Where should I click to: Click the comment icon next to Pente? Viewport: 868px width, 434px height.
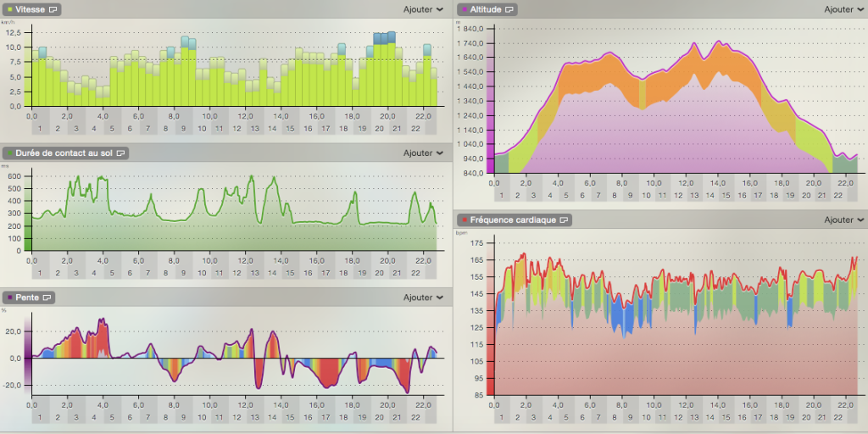coord(48,298)
